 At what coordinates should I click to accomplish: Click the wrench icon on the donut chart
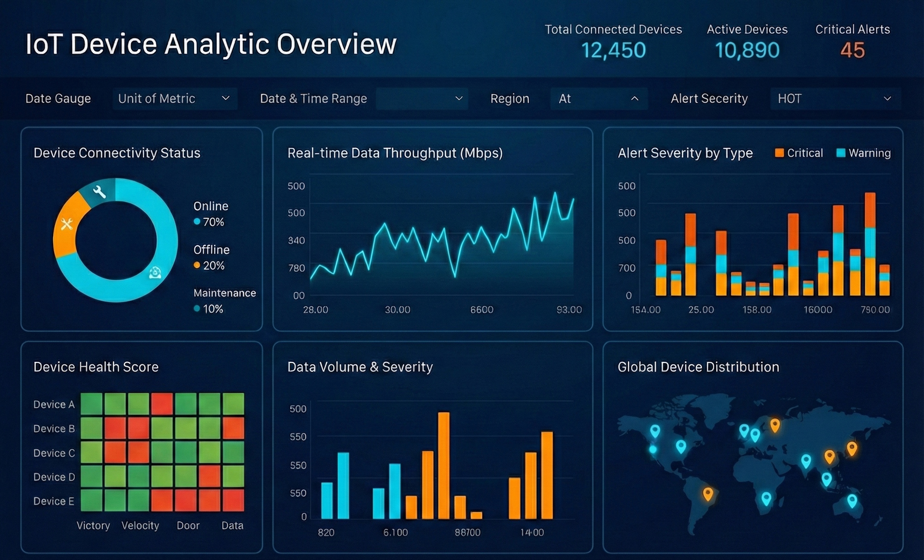[x=100, y=193]
